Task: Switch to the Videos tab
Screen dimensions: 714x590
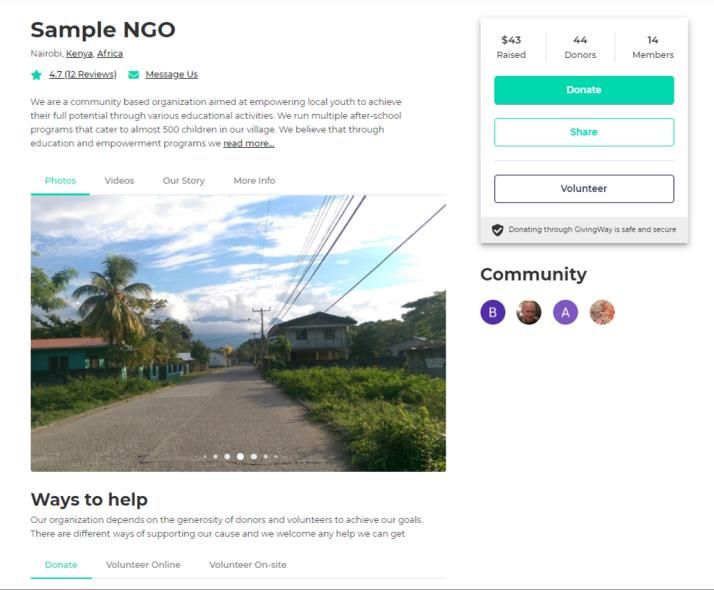Action: [x=119, y=181]
